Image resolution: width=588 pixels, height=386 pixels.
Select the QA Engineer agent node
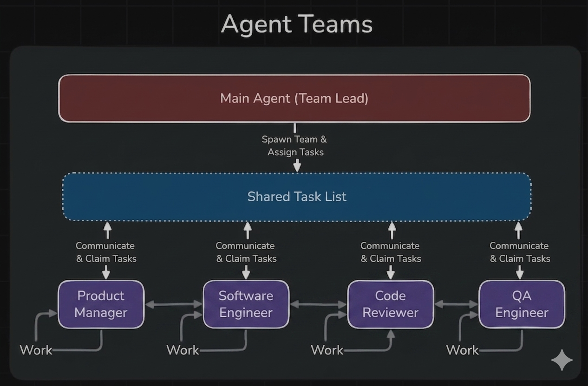click(522, 304)
